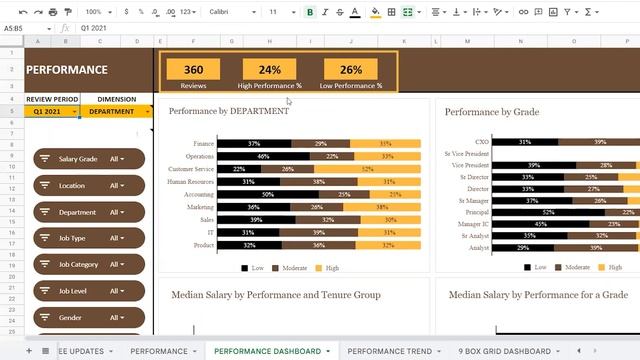Image resolution: width=640 pixels, height=360 pixels.
Task: Open the Borders tool
Action: 391,12
